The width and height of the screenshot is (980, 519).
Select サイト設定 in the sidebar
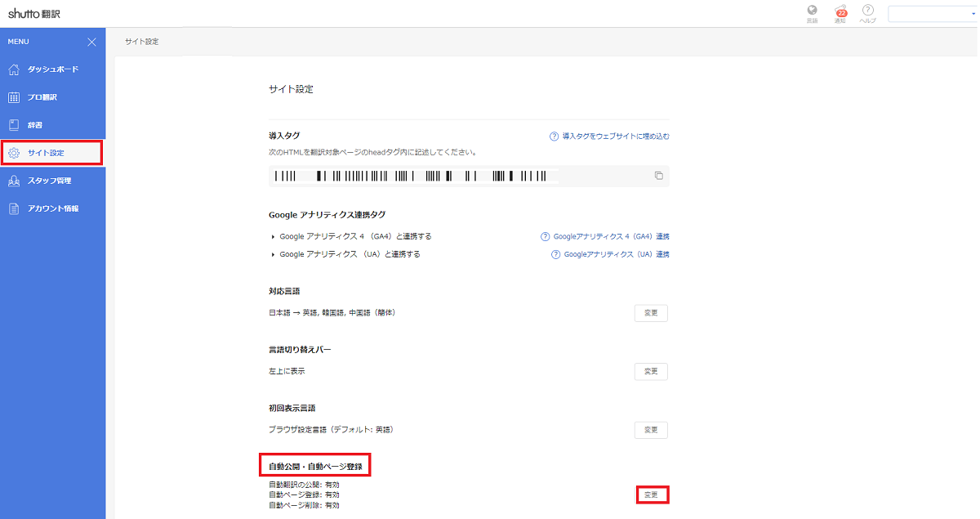[52, 153]
